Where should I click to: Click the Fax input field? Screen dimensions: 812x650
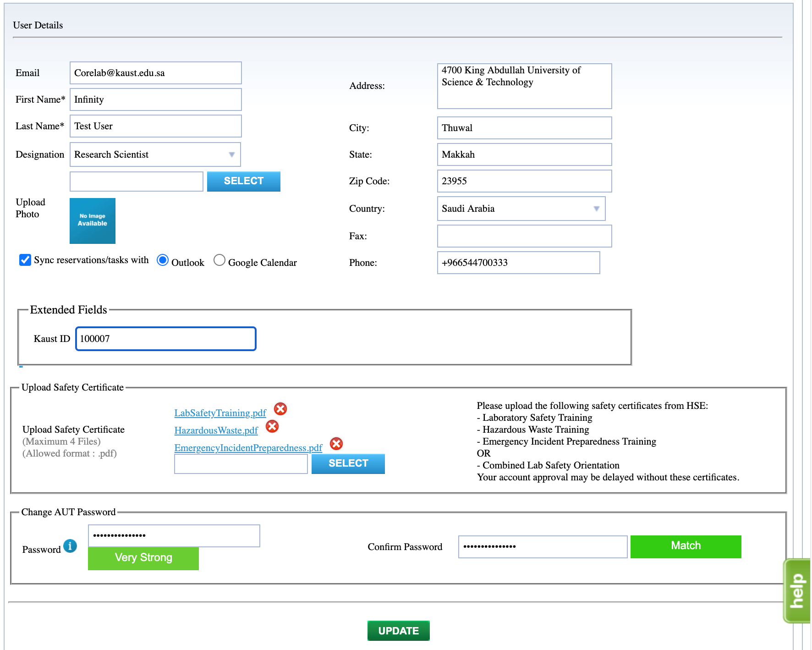tap(524, 236)
